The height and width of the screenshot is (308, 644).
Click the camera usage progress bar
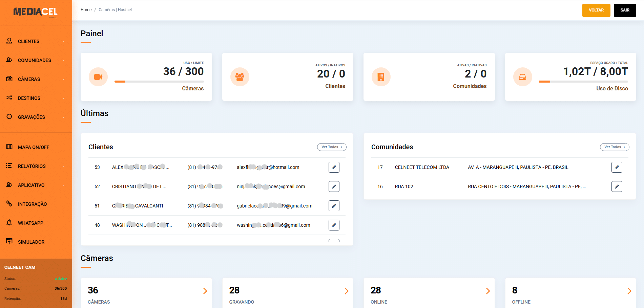(x=159, y=82)
